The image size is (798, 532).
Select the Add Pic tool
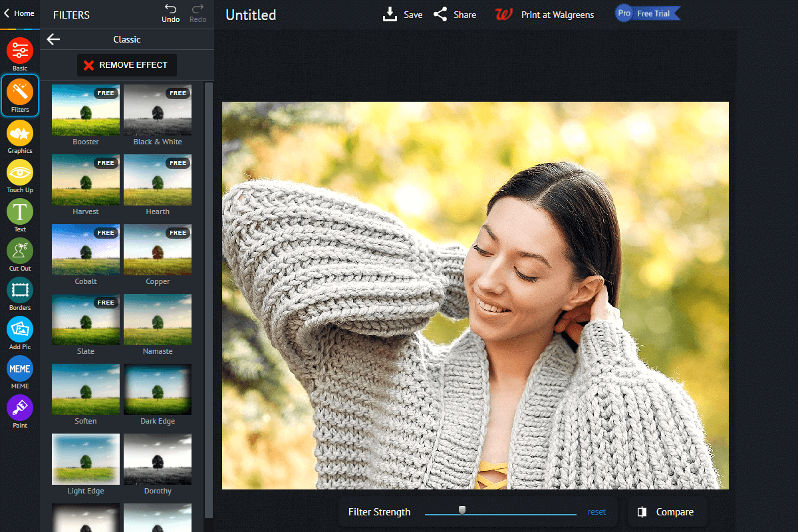[19, 331]
